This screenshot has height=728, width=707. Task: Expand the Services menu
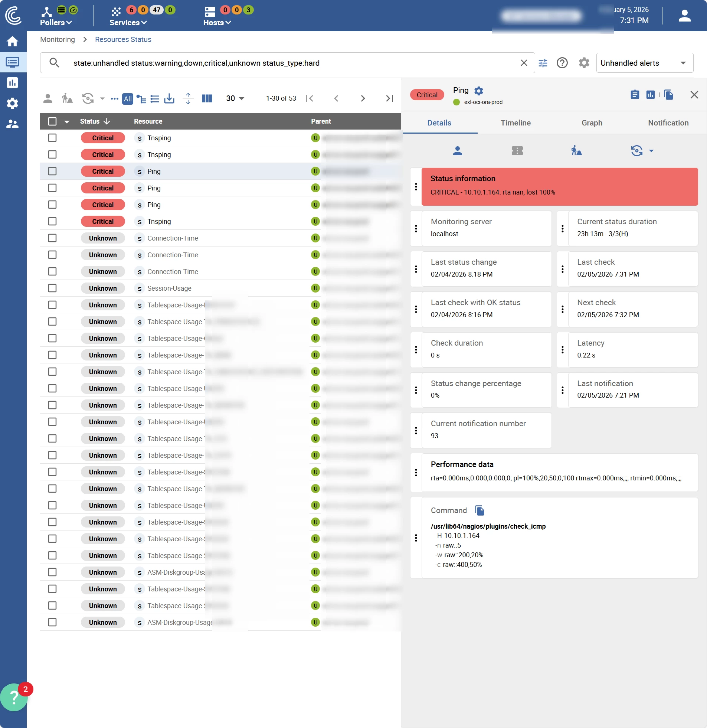128,23
